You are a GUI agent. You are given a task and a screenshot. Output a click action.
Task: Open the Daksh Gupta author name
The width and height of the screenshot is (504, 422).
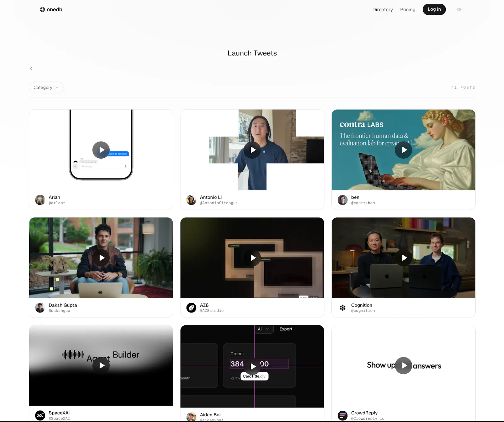pyautogui.click(x=63, y=305)
